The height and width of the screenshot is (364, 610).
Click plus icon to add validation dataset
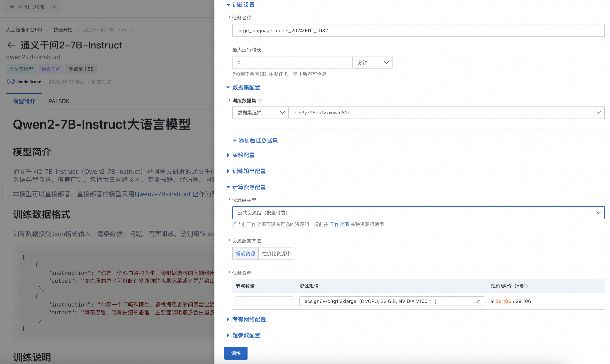[x=235, y=141]
